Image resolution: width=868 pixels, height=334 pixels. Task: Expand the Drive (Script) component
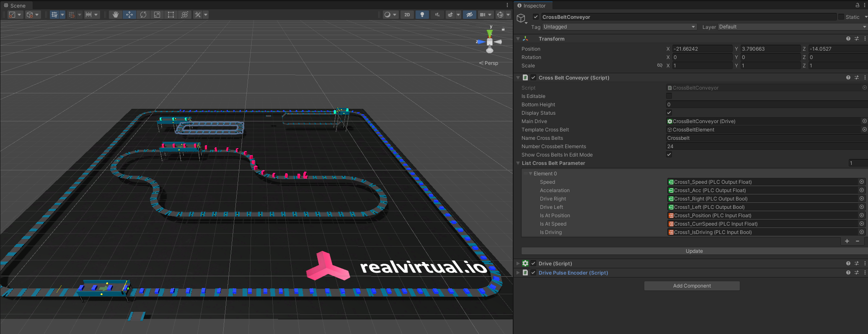point(518,264)
